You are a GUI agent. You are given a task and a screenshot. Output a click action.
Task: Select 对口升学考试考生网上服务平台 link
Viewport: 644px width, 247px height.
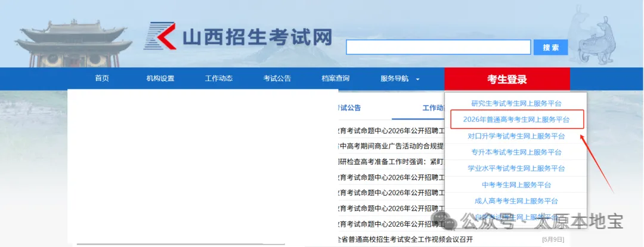516,136
